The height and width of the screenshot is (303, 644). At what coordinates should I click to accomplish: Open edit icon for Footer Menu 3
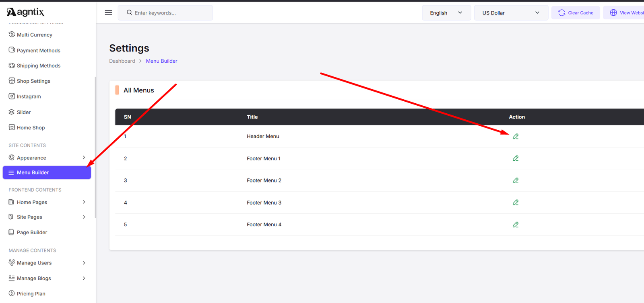(515, 203)
